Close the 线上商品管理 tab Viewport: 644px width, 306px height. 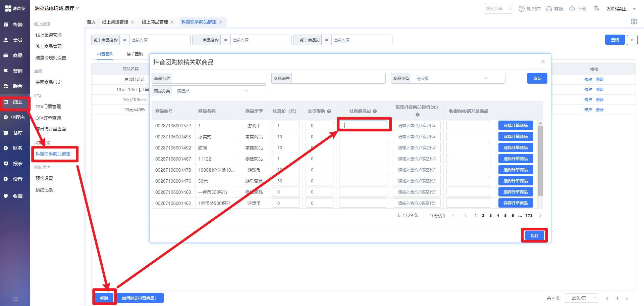172,22
